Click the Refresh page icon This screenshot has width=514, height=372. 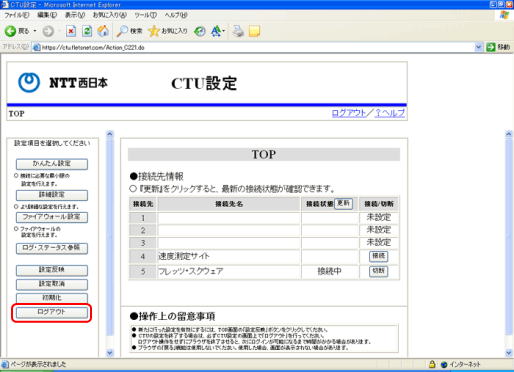coord(87,31)
